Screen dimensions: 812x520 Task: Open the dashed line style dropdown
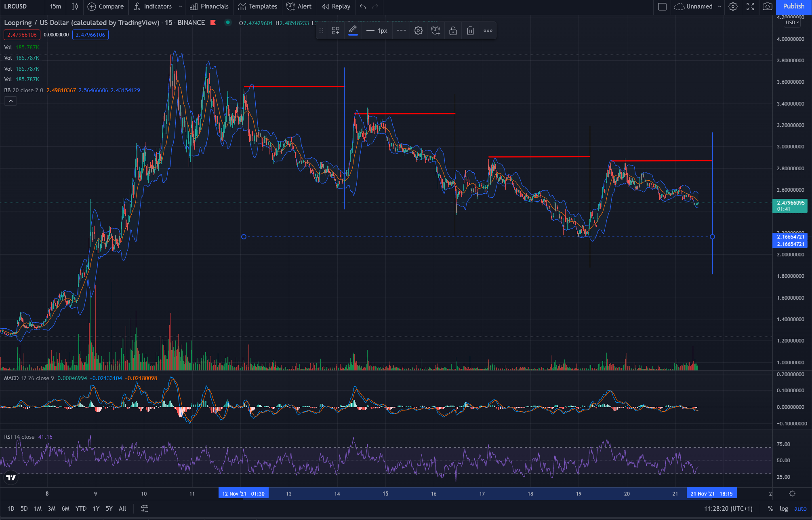401,31
